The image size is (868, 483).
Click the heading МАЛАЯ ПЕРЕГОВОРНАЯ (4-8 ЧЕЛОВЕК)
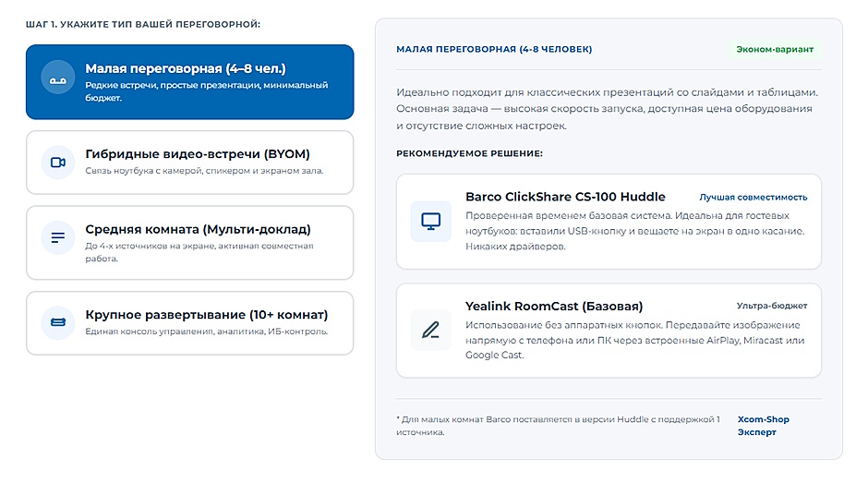click(494, 49)
